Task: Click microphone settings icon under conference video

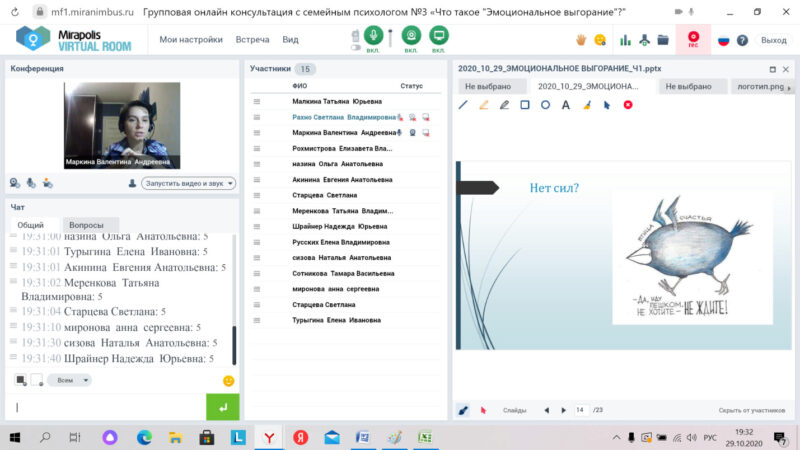Action: coord(31,183)
